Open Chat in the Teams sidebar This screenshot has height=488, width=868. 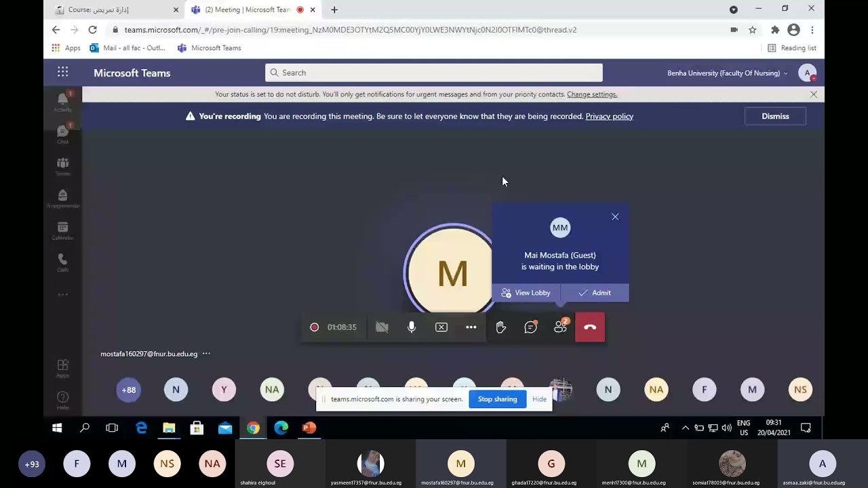pyautogui.click(x=62, y=134)
